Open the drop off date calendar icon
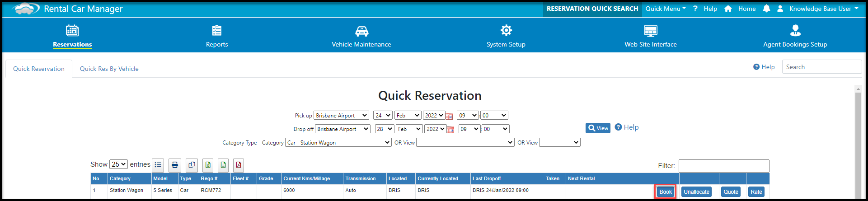Image resolution: width=868 pixels, height=201 pixels. point(450,130)
